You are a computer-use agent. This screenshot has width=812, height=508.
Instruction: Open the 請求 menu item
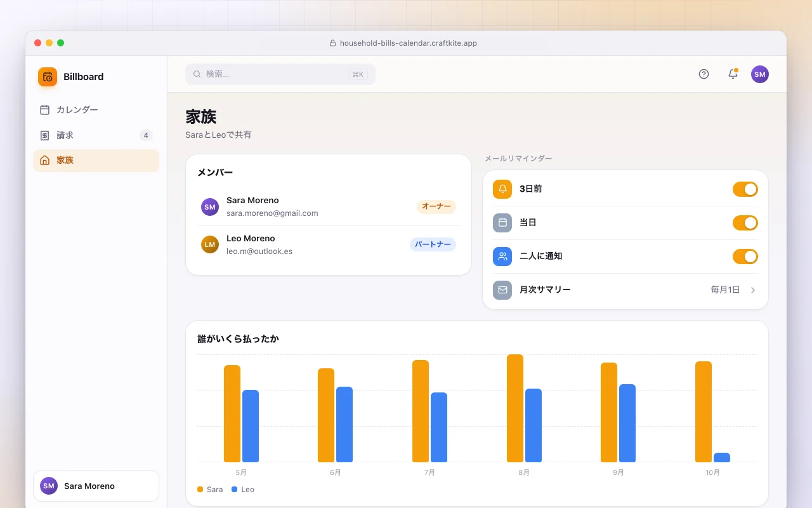(96, 135)
